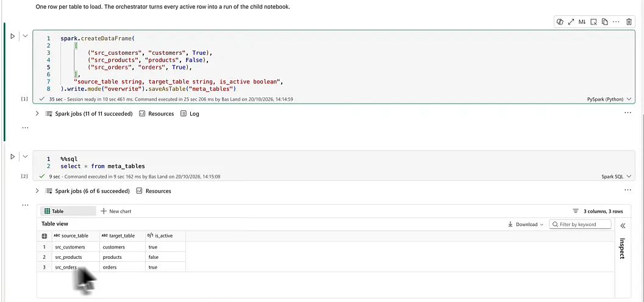Open ellipsis menu right of second Spark jobs row
Viewport: 644px width, 302px height.
pos(628,189)
